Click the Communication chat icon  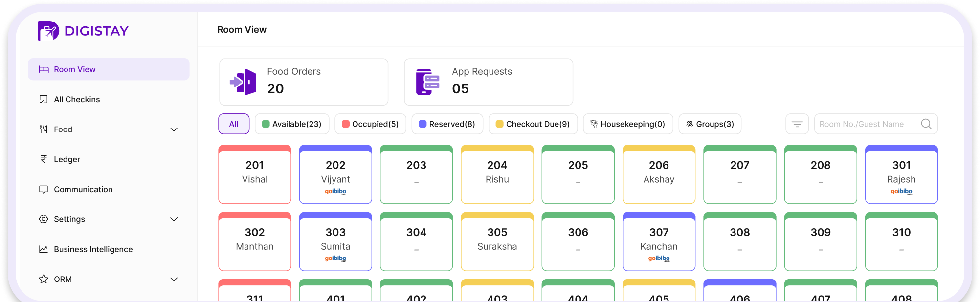(44, 190)
